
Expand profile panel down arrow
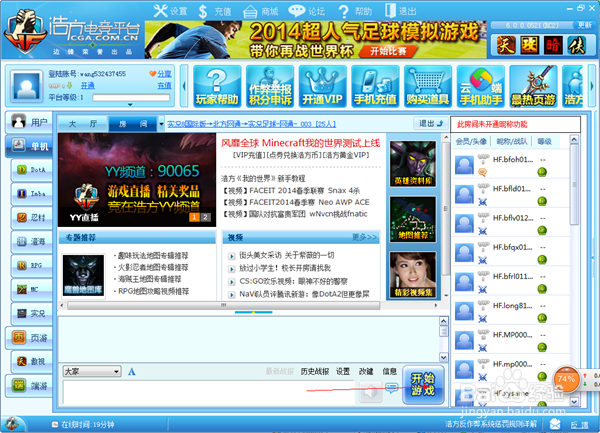130,104
